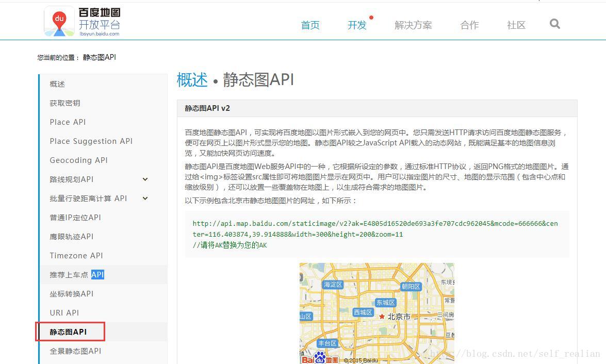
Task: Click the red star marker for 北京市
Action: 382,317
